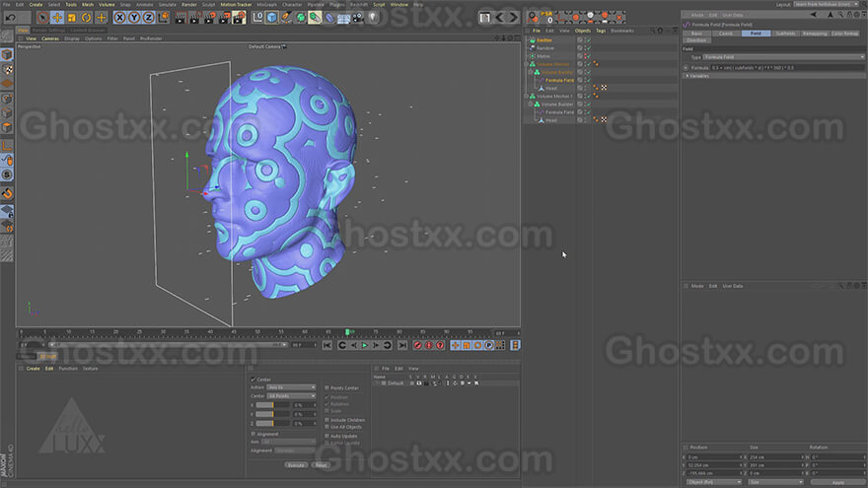Click the Record Active Objects button

pyautogui.click(x=418, y=345)
